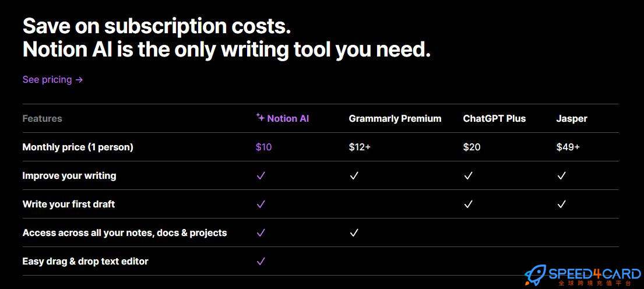
Task: Click ChatGPT Plus checkmark for Improve your writing
Action: click(468, 176)
